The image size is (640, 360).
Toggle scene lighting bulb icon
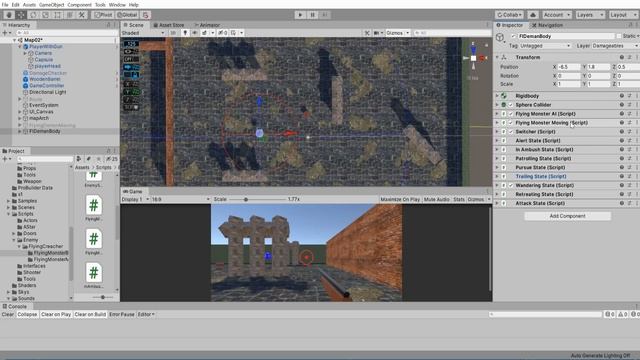(x=185, y=33)
